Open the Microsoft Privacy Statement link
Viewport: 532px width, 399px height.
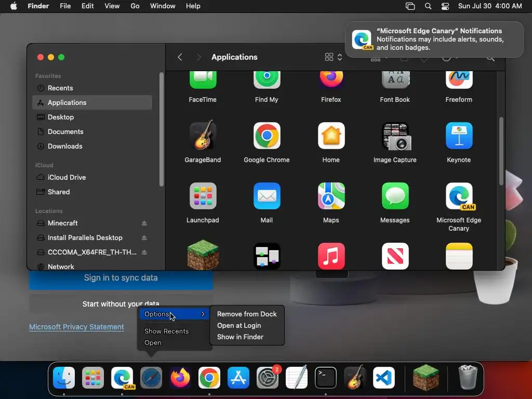[x=76, y=327]
